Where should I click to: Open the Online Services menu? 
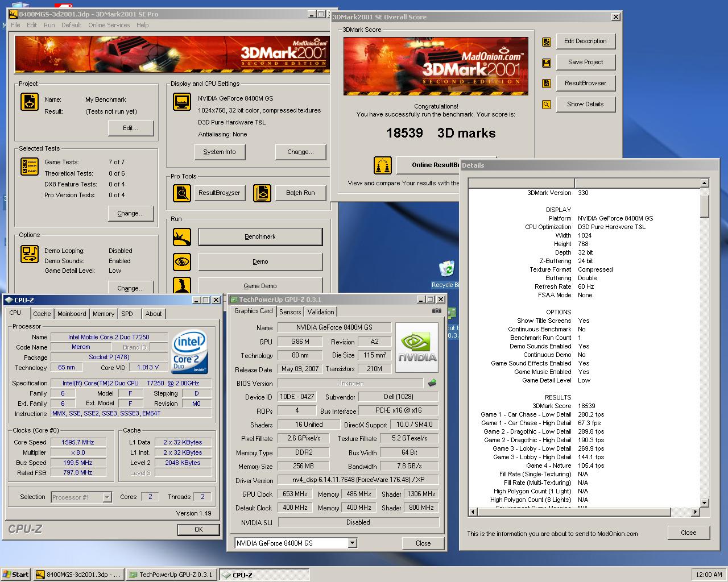coord(109,25)
